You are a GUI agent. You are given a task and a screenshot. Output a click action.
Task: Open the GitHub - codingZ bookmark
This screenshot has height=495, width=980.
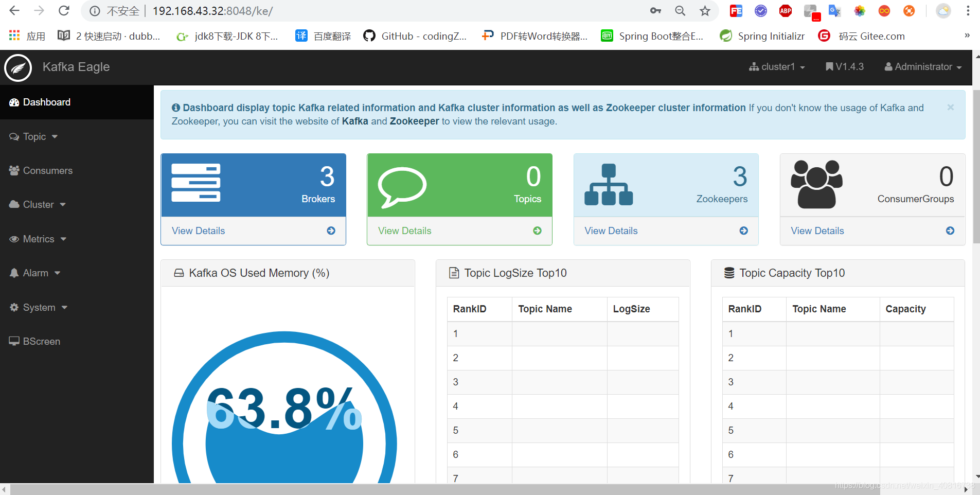click(415, 36)
